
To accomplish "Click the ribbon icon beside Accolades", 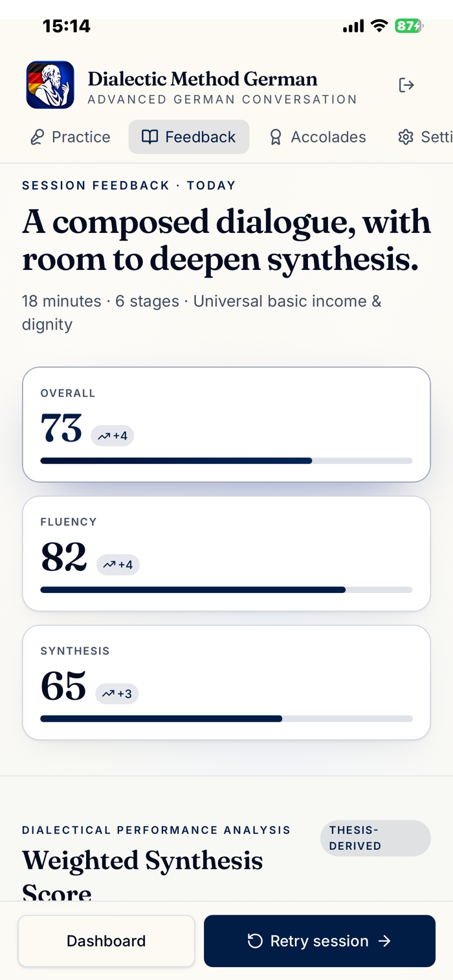I will click(276, 137).
